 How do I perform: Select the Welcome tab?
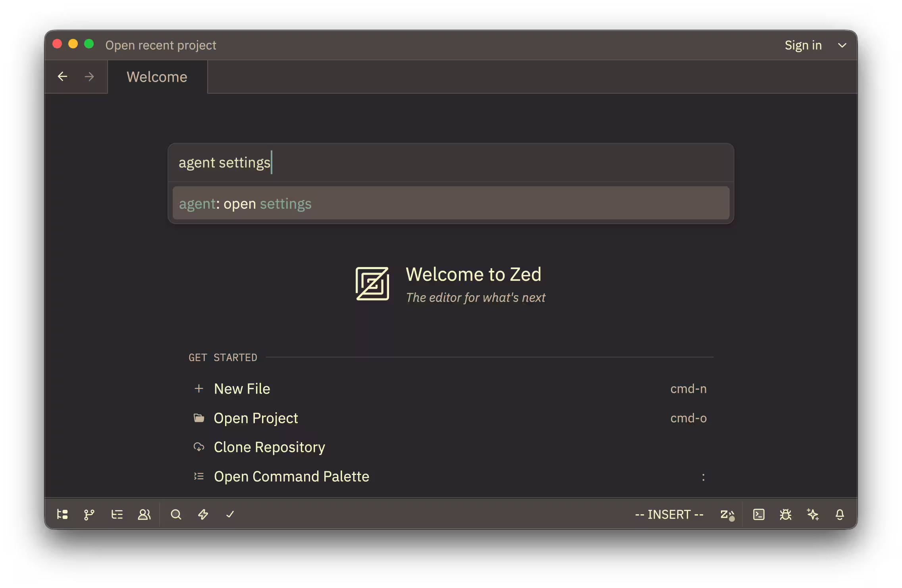click(156, 76)
